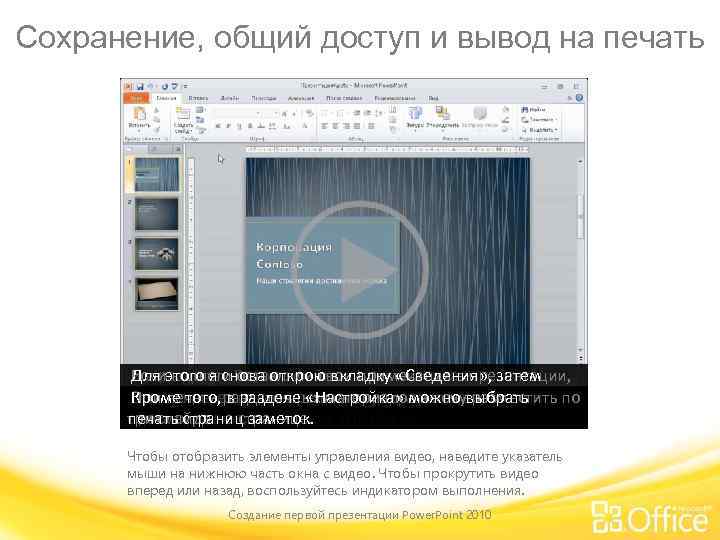Open the Вид (View) ribbon tab
The height and width of the screenshot is (540, 720).
433,98
